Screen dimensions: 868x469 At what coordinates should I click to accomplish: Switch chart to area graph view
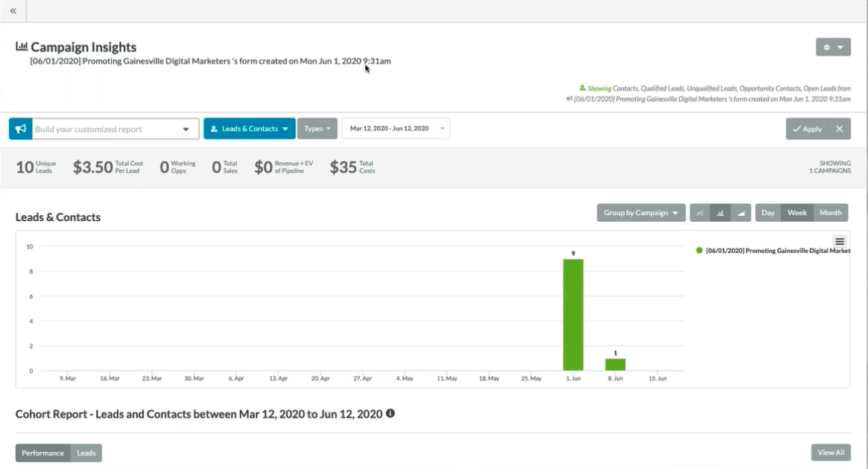741,213
